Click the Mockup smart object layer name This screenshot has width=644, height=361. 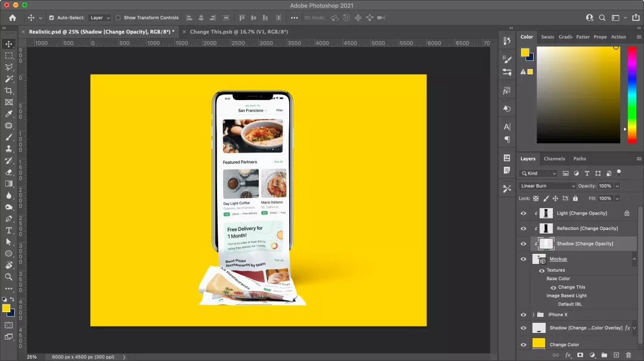pyautogui.click(x=558, y=259)
